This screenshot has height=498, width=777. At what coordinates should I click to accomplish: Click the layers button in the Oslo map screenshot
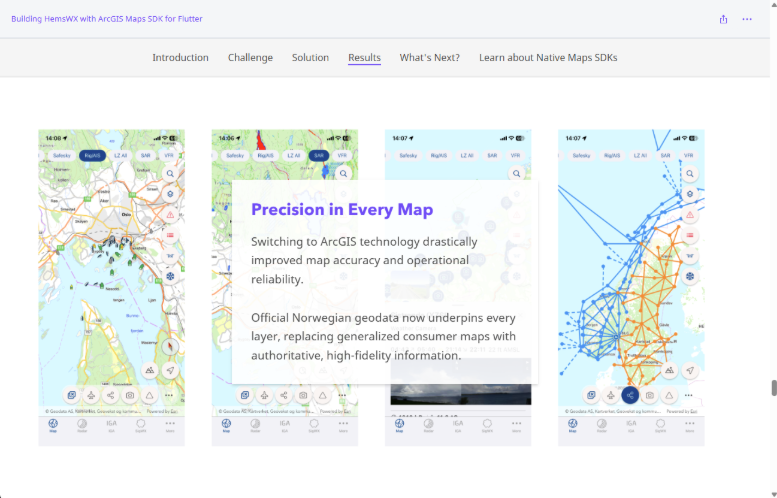coord(170,194)
